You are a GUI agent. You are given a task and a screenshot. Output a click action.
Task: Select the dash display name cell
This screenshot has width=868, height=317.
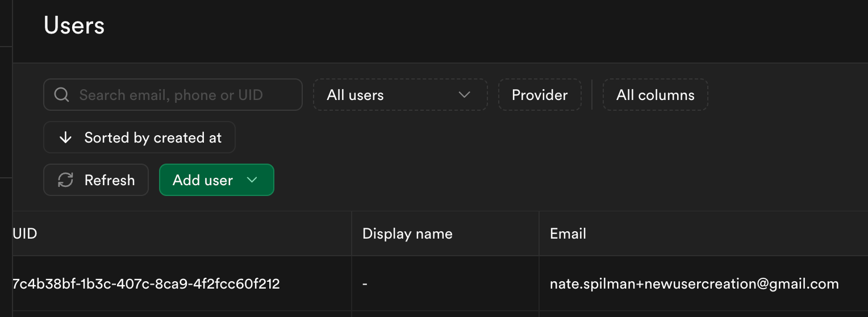445,283
